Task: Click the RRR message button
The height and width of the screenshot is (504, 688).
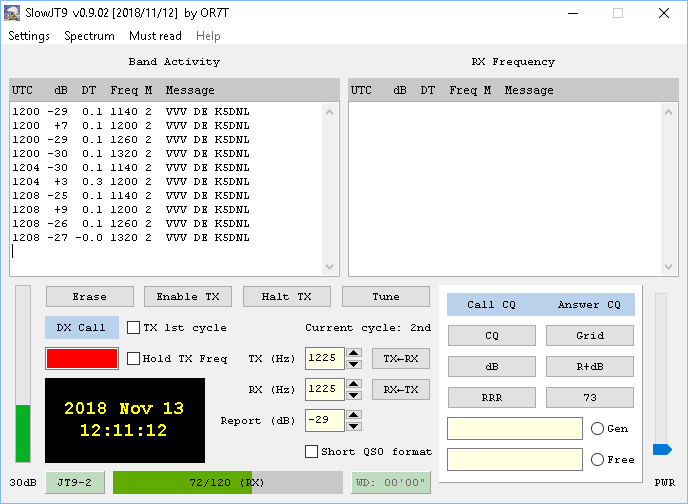Action: point(492,397)
